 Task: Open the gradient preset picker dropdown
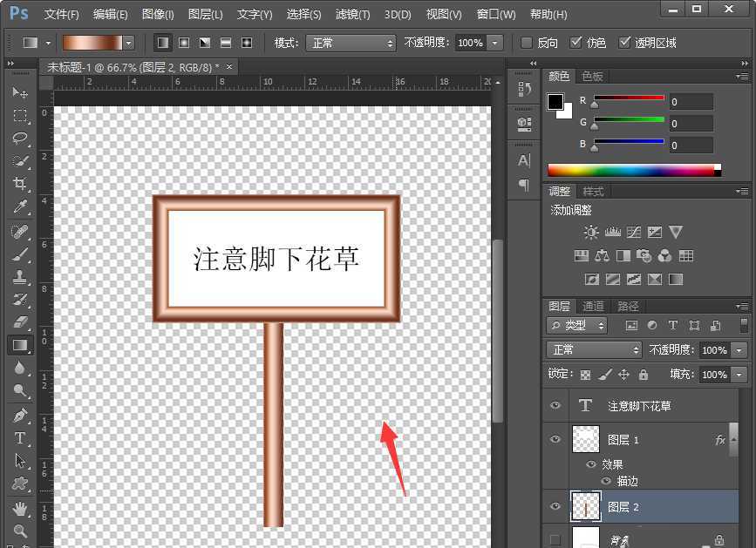[x=128, y=42]
